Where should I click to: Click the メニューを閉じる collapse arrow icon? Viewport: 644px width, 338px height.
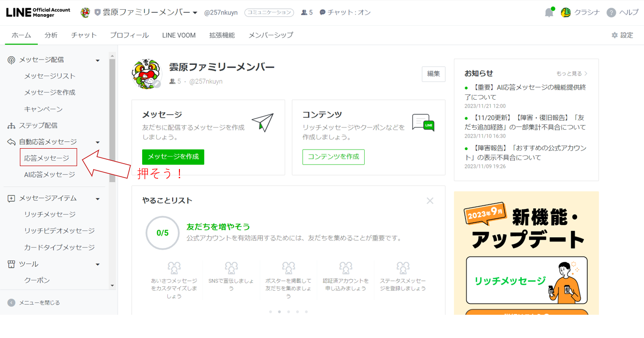click(11, 303)
